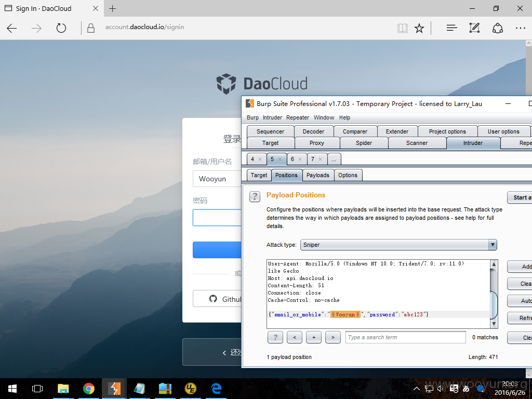Close Intruder attack tab 4

(260, 159)
